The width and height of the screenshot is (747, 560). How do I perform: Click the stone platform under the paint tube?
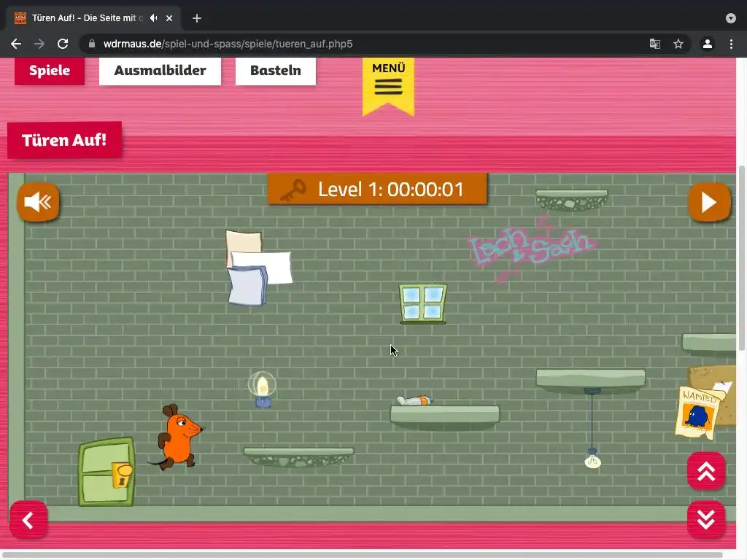(445, 418)
